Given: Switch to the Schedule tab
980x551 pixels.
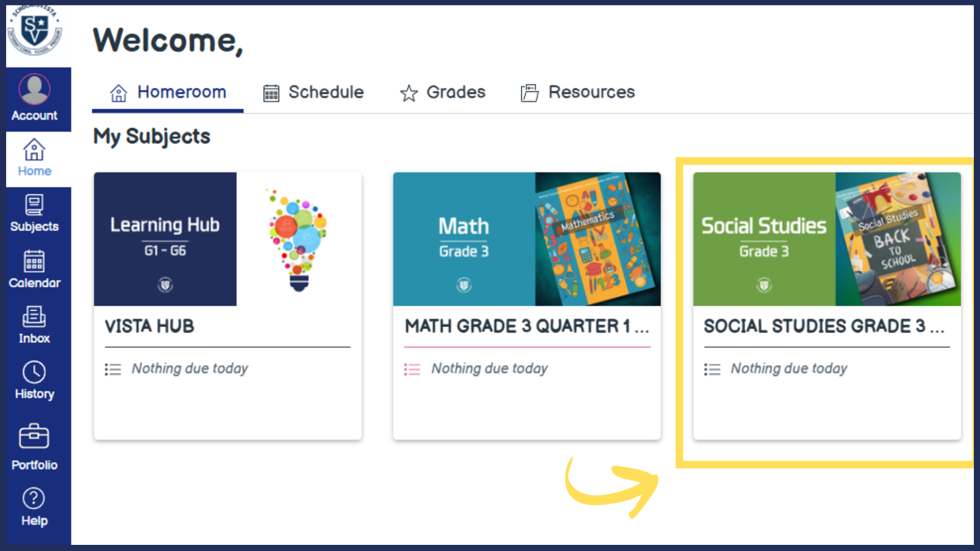Looking at the screenshot, I should (313, 92).
